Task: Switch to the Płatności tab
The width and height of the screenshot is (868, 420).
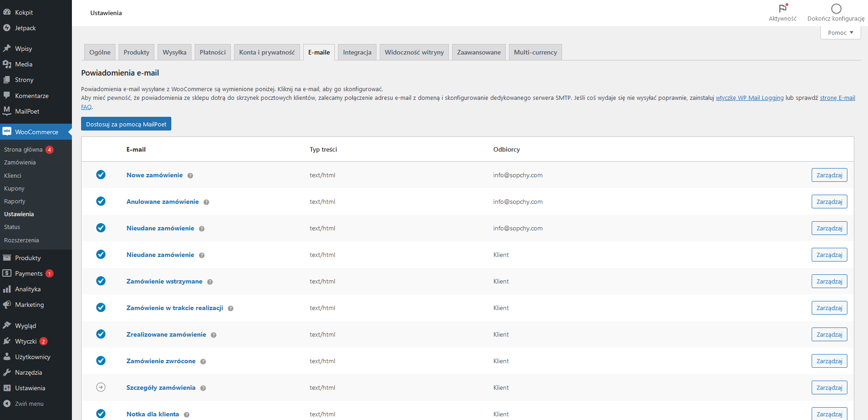Action: coord(212,52)
